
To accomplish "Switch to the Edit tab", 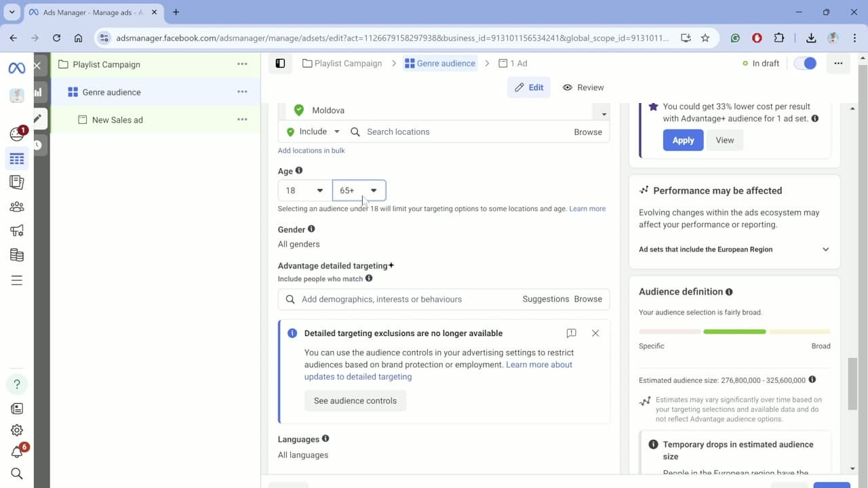I will pos(529,87).
